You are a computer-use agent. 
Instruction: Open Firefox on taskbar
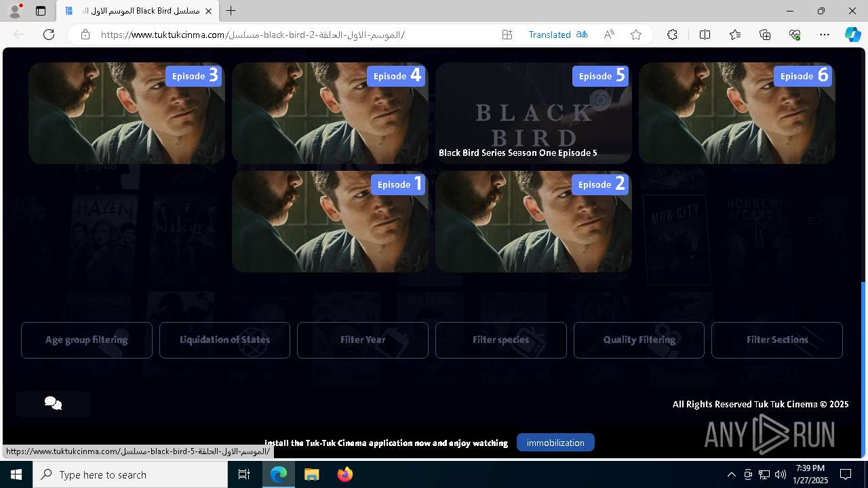(x=344, y=474)
